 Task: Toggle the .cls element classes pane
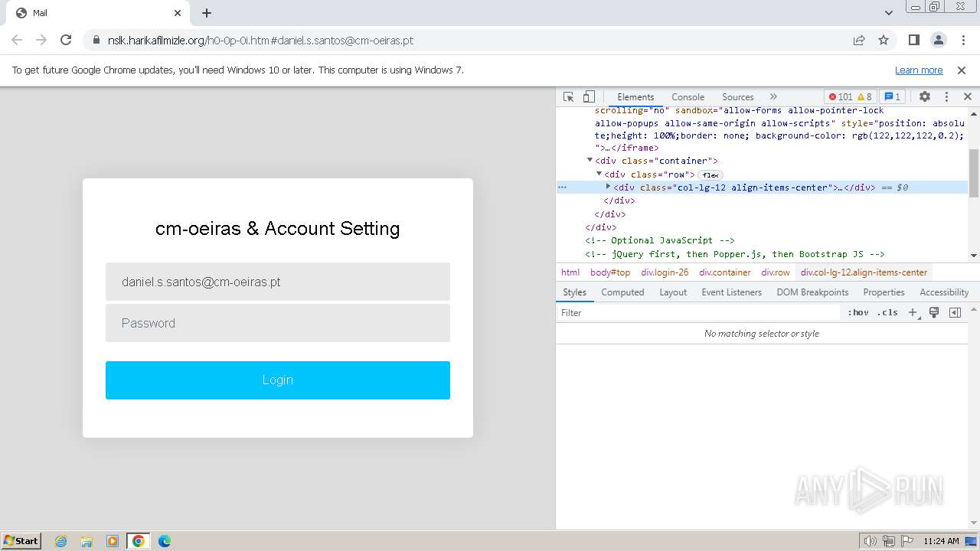point(887,313)
